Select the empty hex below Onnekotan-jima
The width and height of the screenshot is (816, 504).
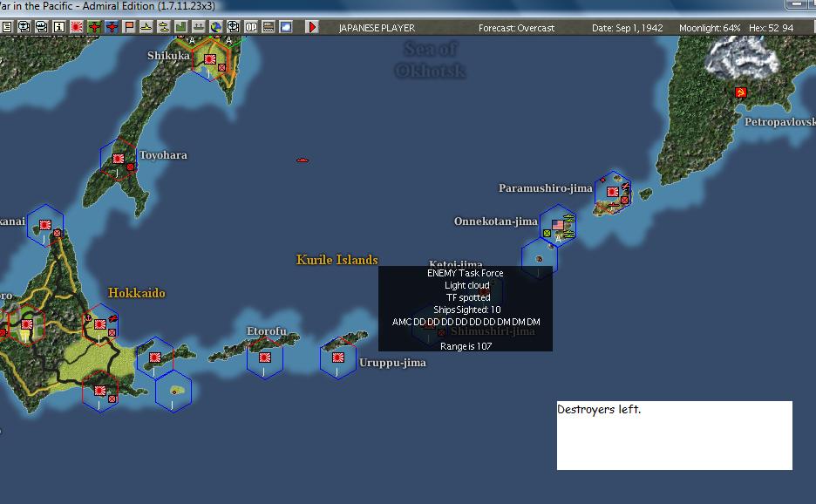click(540, 259)
